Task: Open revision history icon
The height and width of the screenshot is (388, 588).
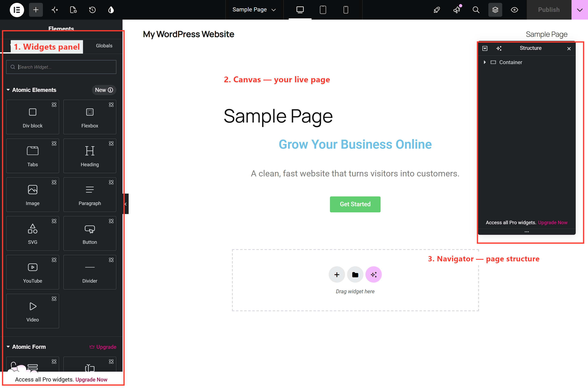Action: pyautogui.click(x=92, y=10)
